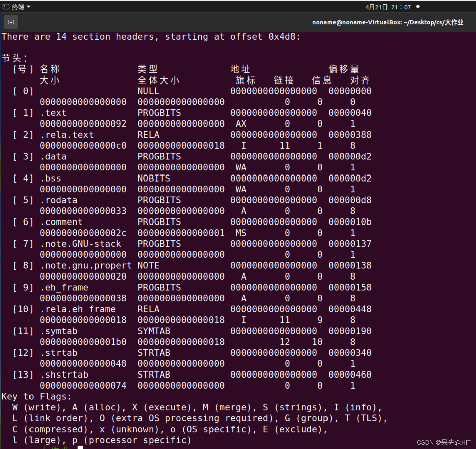
Task: Click offset value 0000010b of .comment
Action: click(350, 222)
